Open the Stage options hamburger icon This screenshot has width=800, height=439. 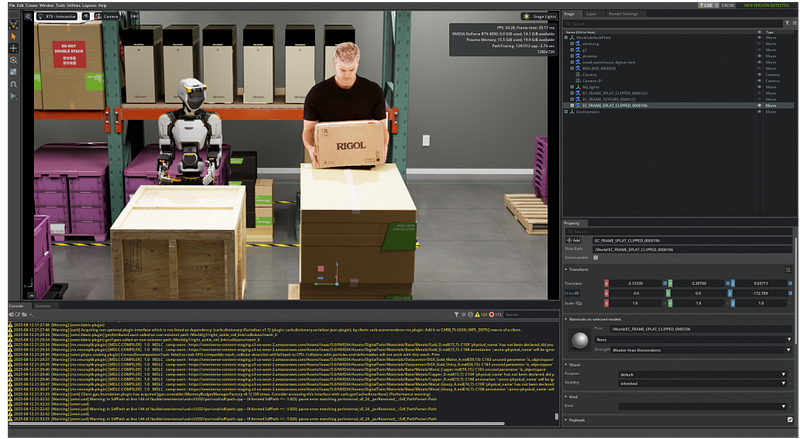tap(794, 23)
